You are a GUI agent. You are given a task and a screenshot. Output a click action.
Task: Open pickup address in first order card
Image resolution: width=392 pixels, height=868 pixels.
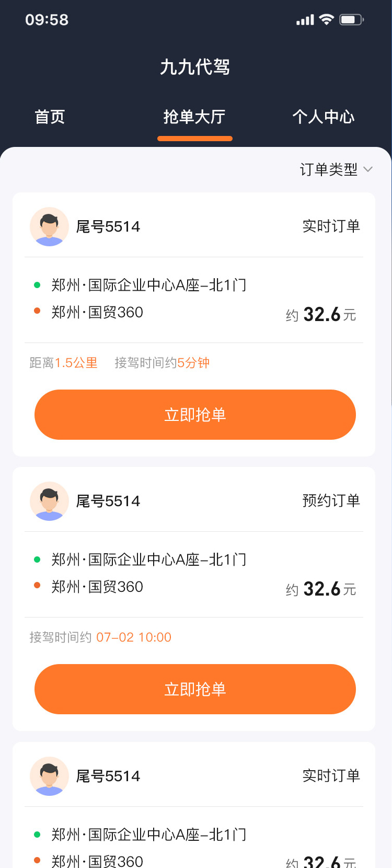(149, 285)
